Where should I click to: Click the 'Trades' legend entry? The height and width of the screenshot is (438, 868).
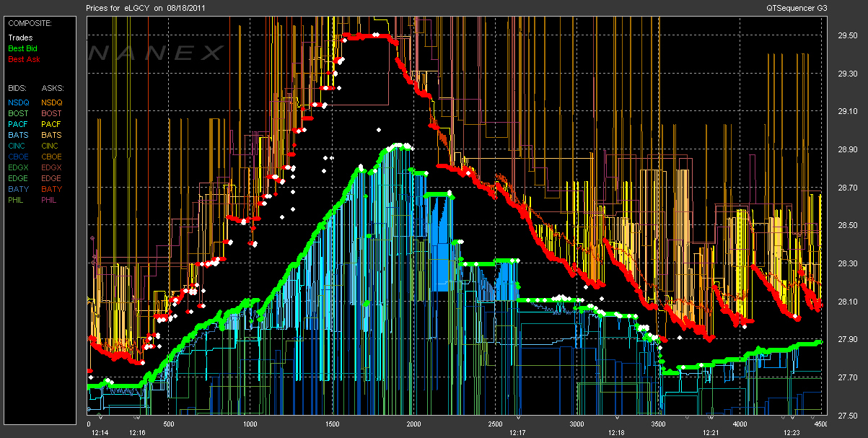point(20,38)
